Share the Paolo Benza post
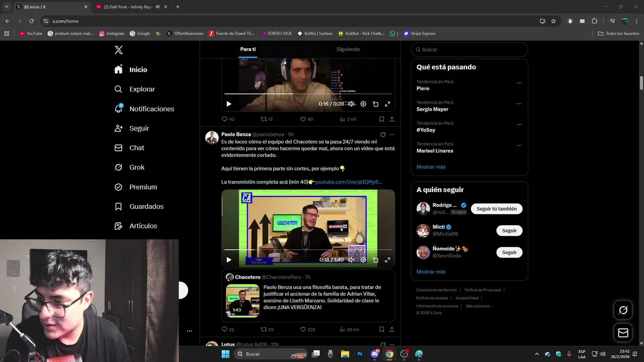Viewport: 644px width, 362px height. click(x=391, y=329)
